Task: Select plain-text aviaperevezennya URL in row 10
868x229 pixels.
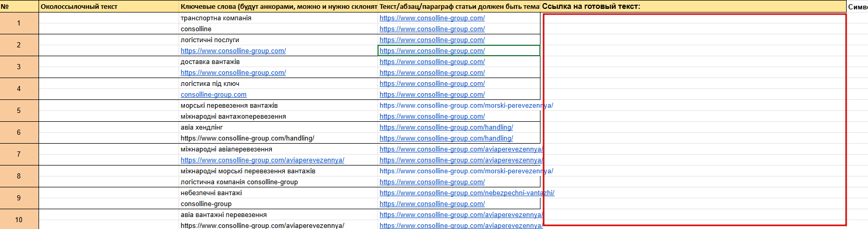Action: [279, 225]
